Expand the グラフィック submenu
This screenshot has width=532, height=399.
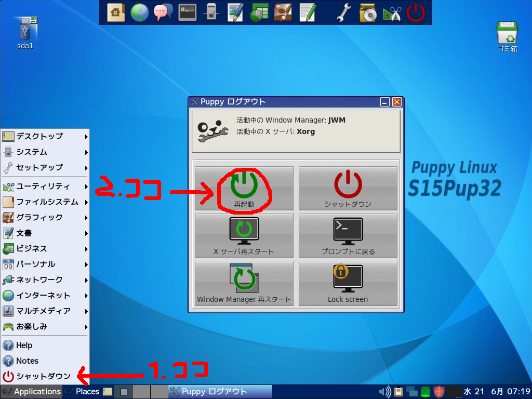[x=45, y=218]
